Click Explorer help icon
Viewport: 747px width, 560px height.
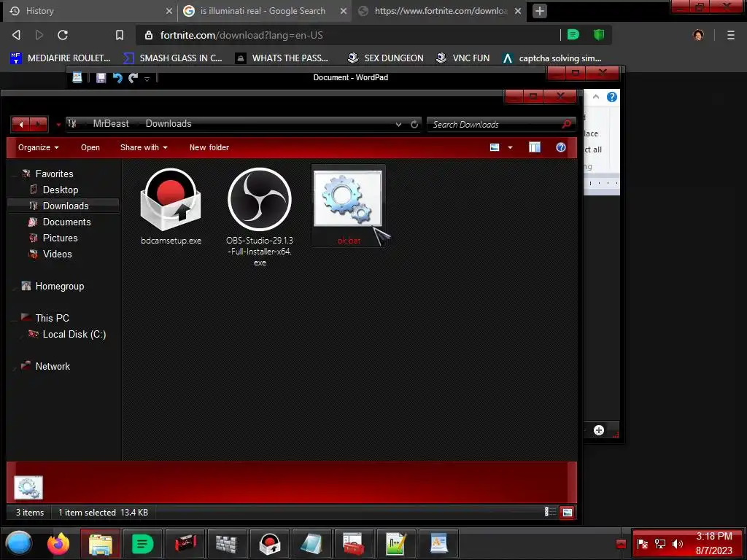[x=561, y=147]
